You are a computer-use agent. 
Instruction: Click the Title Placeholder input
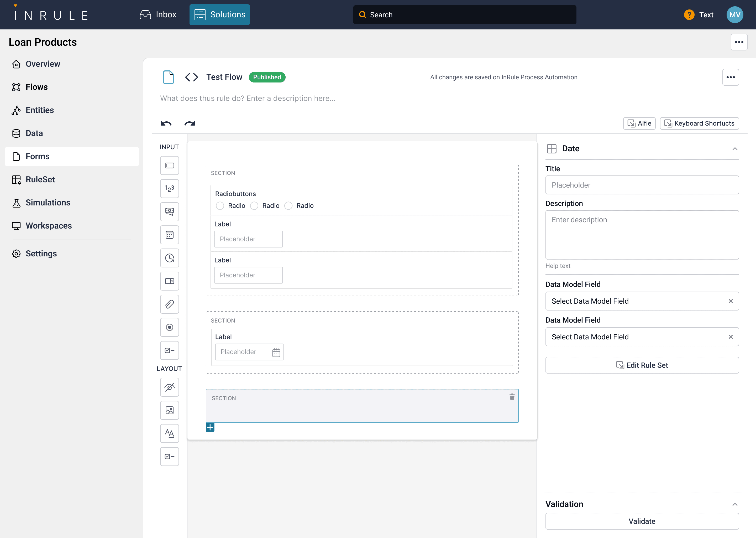[642, 185]
